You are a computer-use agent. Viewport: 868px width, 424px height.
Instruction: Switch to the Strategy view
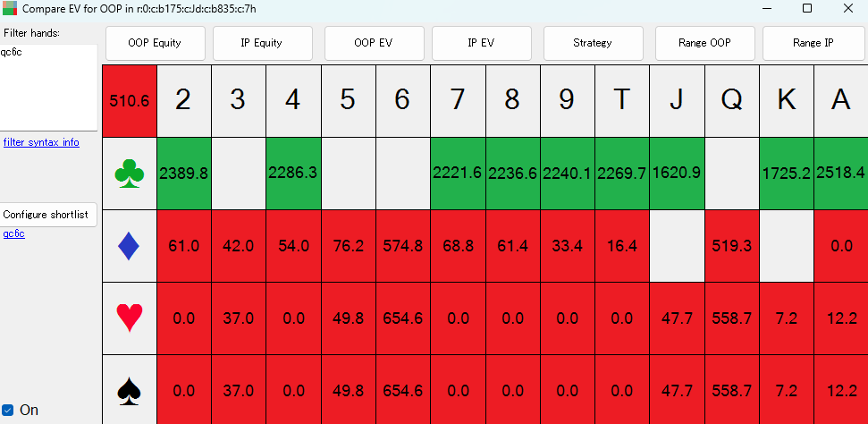[593, 43]
